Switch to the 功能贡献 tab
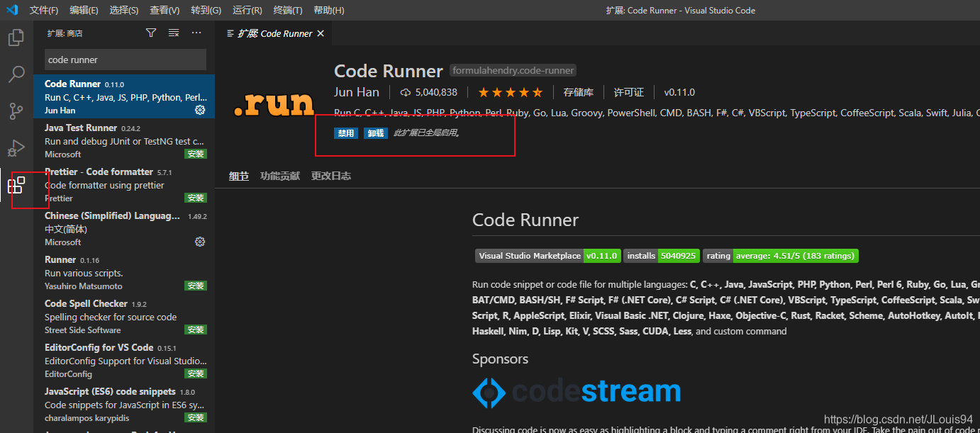 click(x=280, y=176)
